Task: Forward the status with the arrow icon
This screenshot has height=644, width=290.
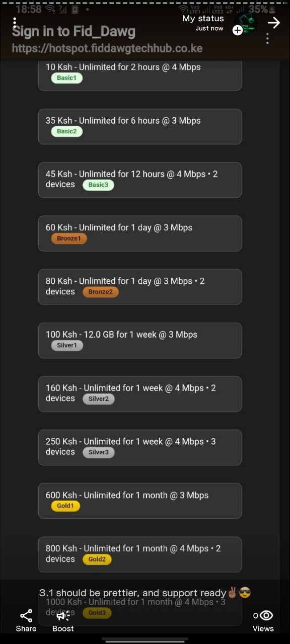Action: tap(273, 23)
